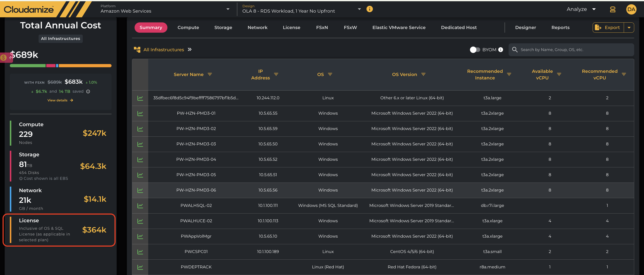The height and width of the screenshot is (275, 644).
Task: Click the Available vCPU filter icon
Action: pyautogui.click(x=559, y=74)
